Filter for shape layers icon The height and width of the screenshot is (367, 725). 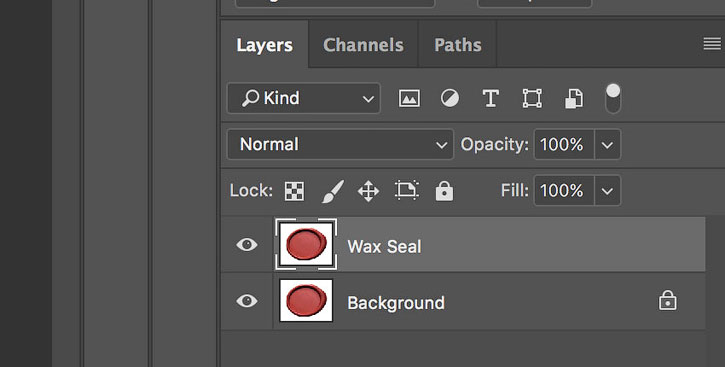pyautogui.click(x=532, y=98)
